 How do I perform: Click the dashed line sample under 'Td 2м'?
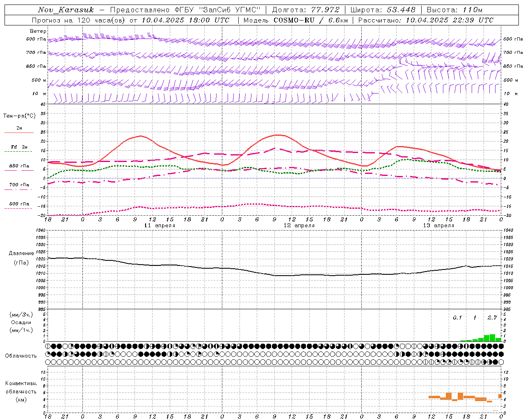tap(18, 152)
